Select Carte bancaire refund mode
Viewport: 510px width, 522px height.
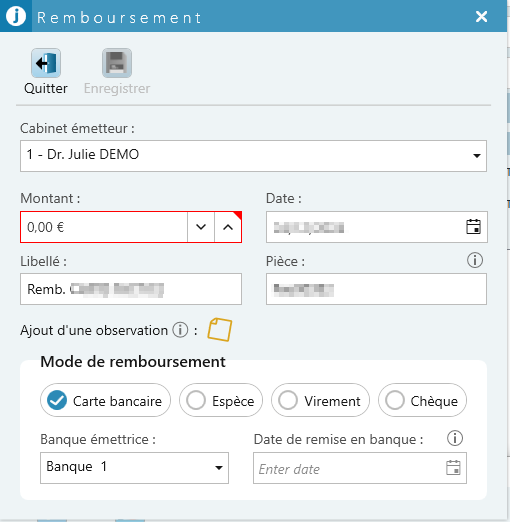pos(105,400)
